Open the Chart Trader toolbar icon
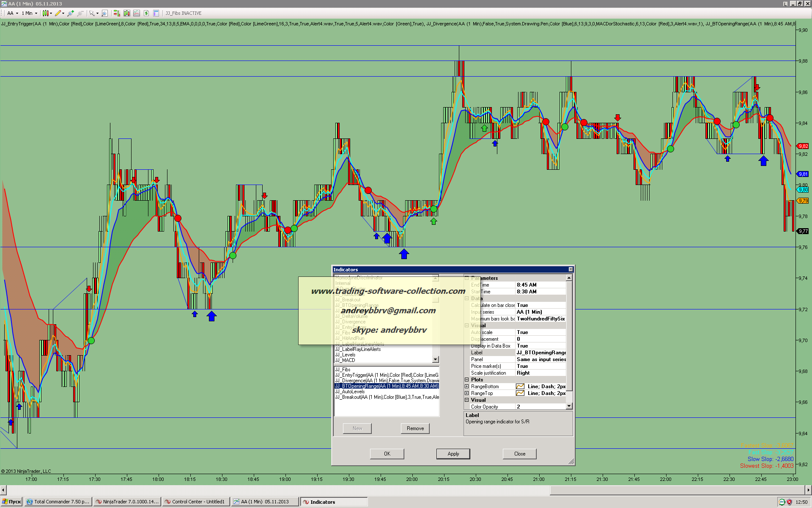This screenshot has width=812, height=508. click(x=117, y=13)
